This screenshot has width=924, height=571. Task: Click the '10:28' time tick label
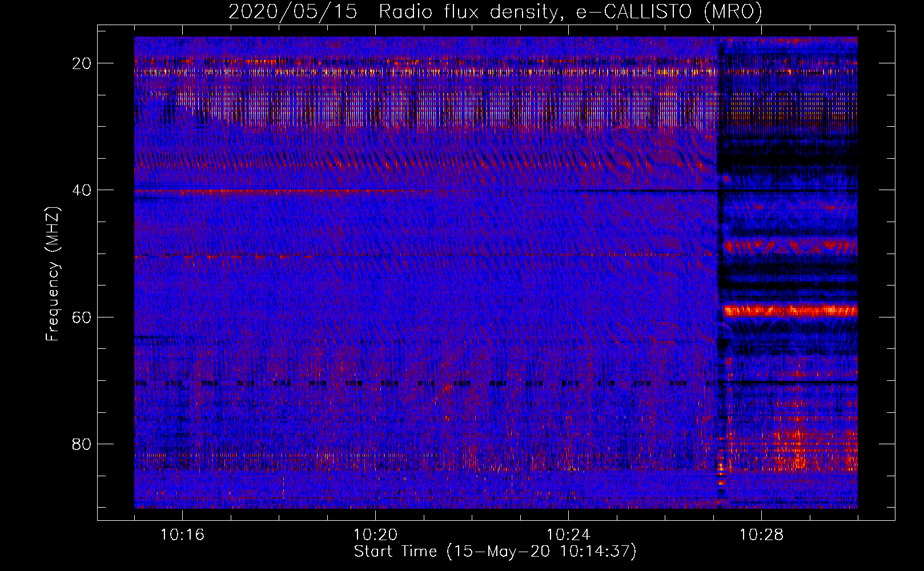tap(761, 535)
